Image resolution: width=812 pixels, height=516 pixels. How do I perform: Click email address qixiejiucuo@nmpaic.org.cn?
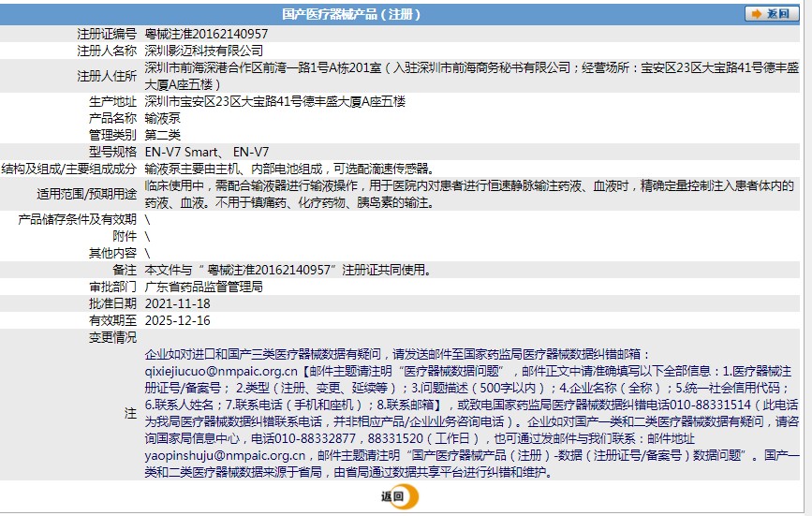[221, 371]
